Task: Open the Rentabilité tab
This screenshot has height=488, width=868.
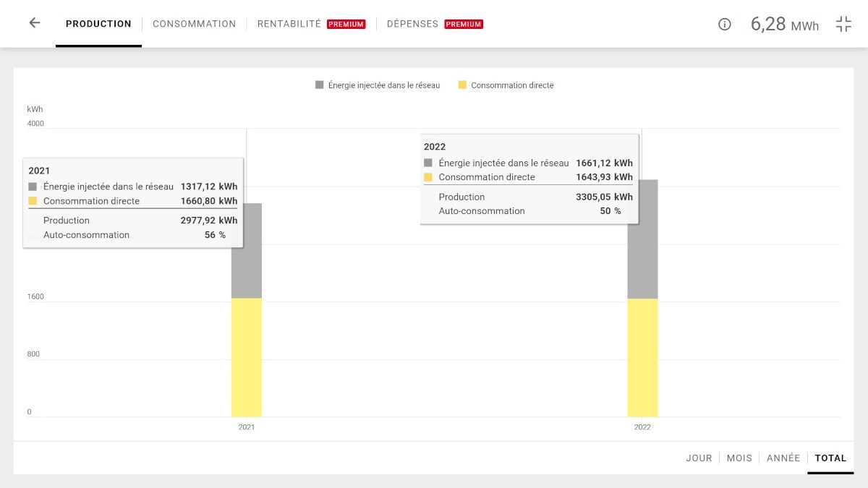Action: click(x=289, y=24)
